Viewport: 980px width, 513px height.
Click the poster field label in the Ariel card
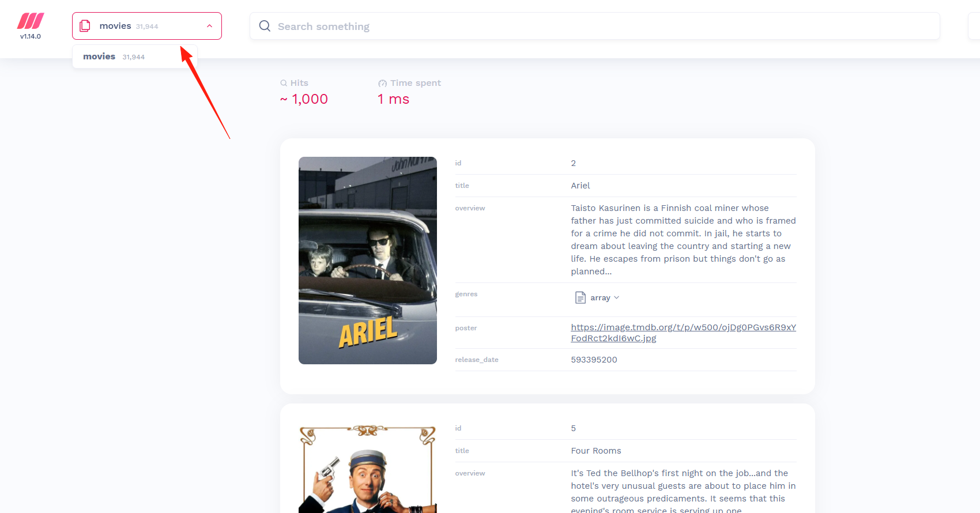pos(466,328)
